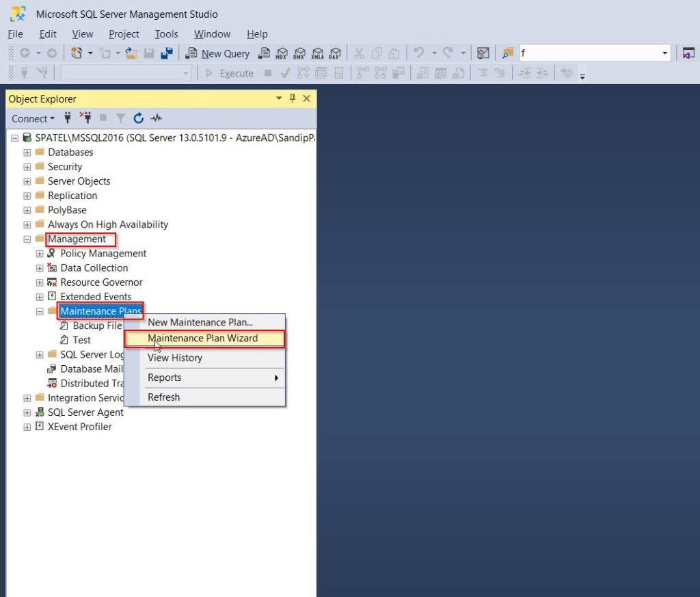Click the Object Explorer filter icon

[x=120, y=118]
